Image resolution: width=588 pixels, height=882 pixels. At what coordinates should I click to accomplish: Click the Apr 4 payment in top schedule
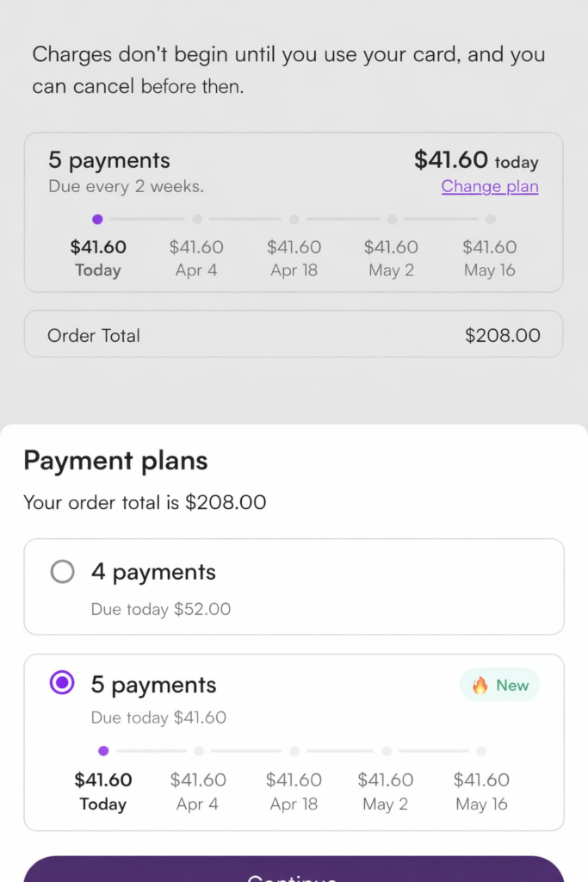[x=196, y=258]
